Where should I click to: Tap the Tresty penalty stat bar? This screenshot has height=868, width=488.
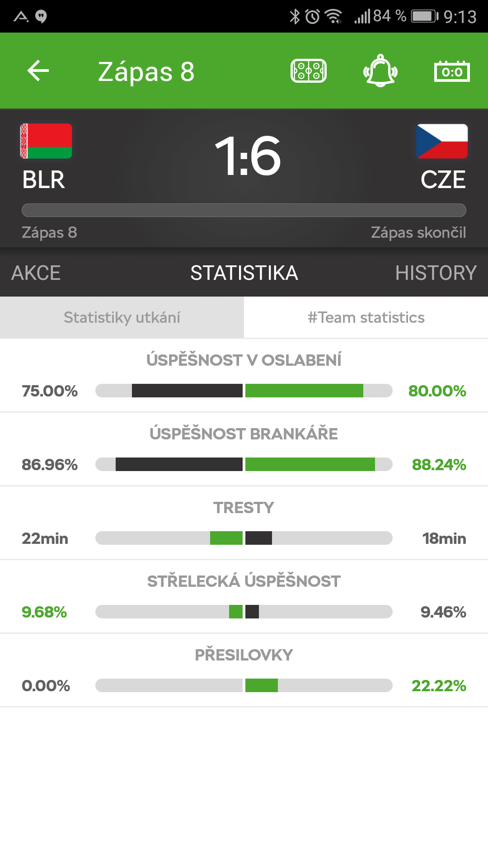(244, 538)
